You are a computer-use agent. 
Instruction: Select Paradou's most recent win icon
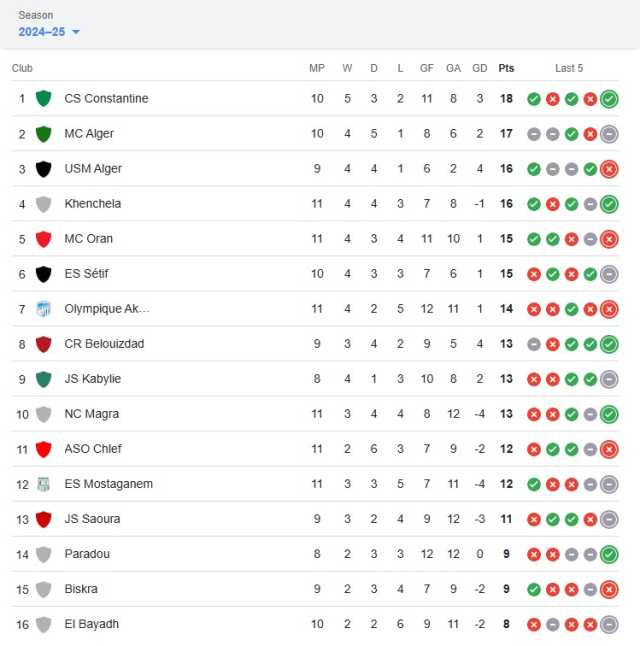tap(609, 554)
